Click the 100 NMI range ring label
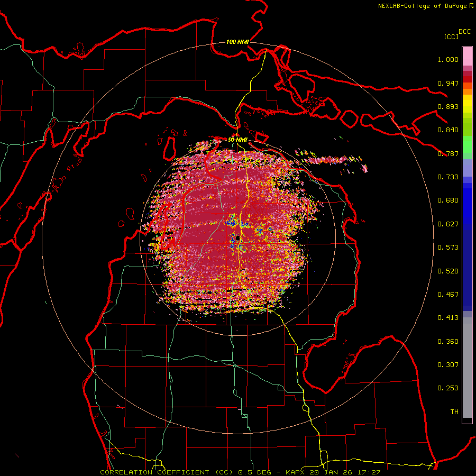The width and height of the screenshot is (476, 476). (x=237, y=42)
